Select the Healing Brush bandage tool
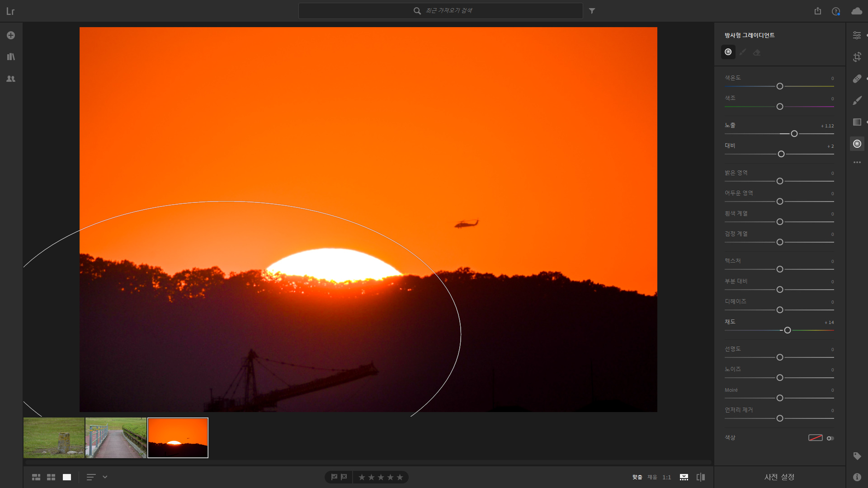 tap(857, 79)
